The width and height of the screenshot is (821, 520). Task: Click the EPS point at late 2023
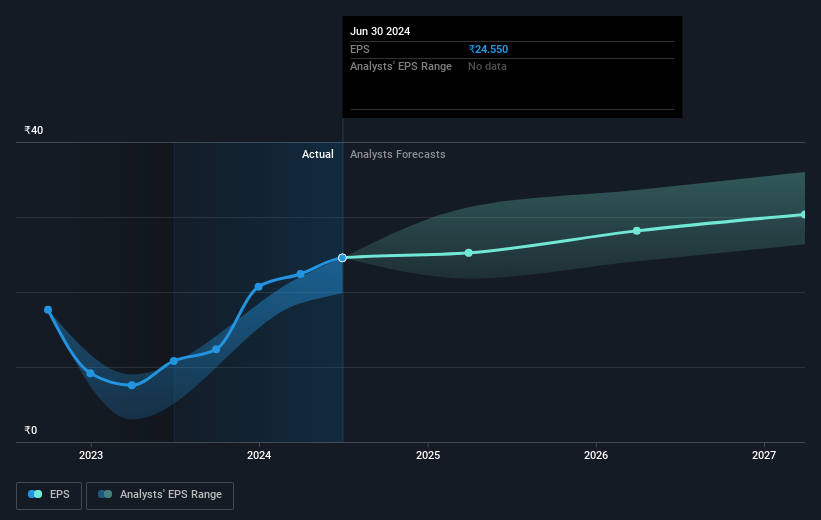[x=216, y=349]
